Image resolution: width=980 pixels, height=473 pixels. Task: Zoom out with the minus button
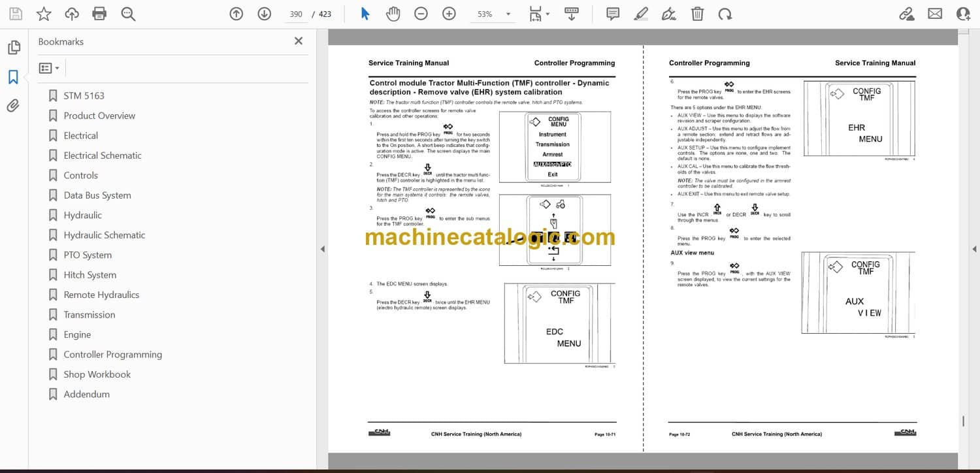(421, 14)
